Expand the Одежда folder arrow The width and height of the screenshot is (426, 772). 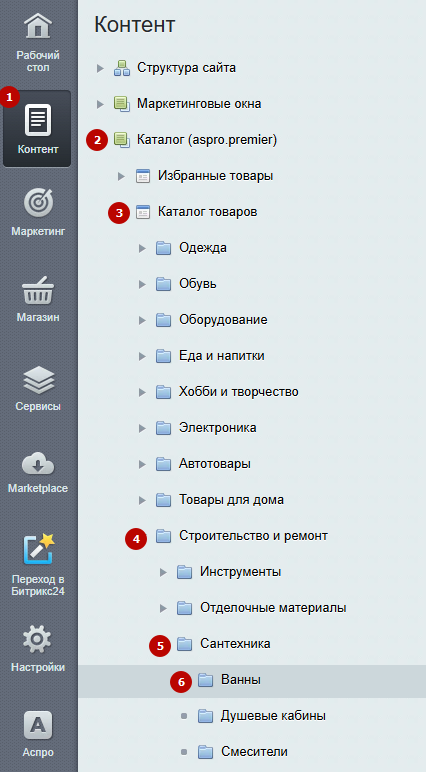pyautogui.click(x=143, y=248)
